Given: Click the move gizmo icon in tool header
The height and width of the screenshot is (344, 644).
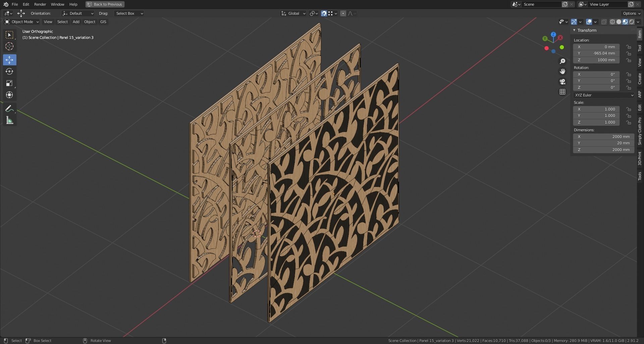Looking at the screenshot, I should tap(21, 13).
